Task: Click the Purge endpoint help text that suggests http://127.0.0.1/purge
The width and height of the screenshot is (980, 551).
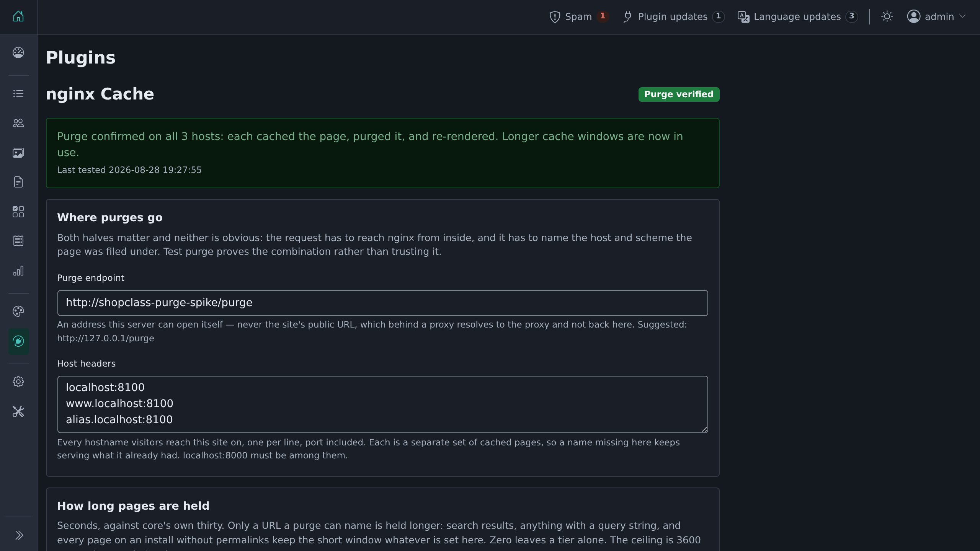Action: tap(372, 332)
